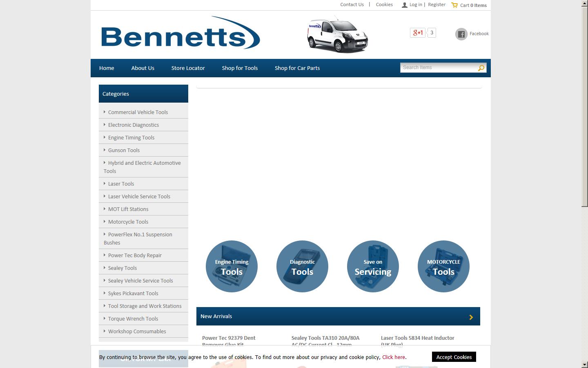Open Save on Servicing circle
The width and height of the screenshot is (588, 368).
click(x=373, y=266)
